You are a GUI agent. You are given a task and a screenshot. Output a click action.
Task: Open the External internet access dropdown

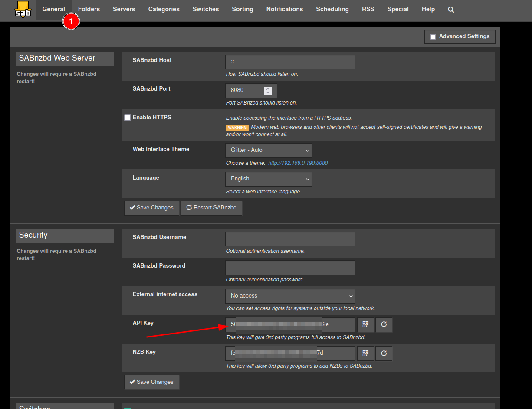coord(290,296)
